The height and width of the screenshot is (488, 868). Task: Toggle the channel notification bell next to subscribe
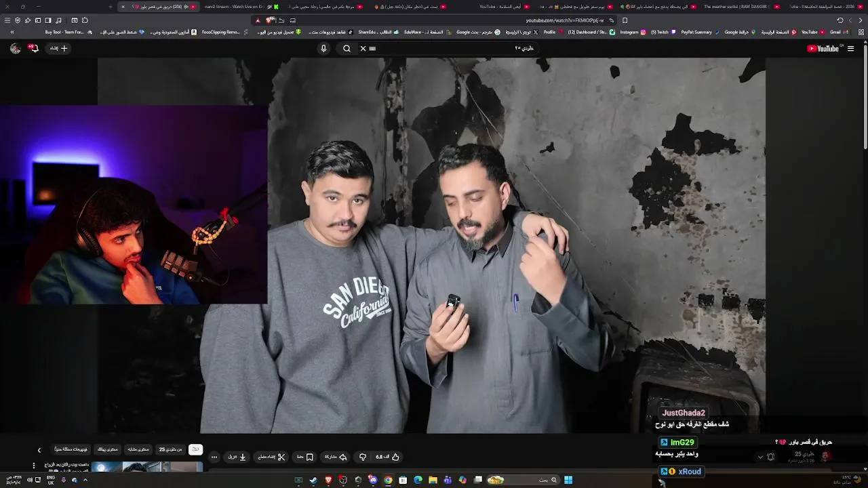(770, 457)
